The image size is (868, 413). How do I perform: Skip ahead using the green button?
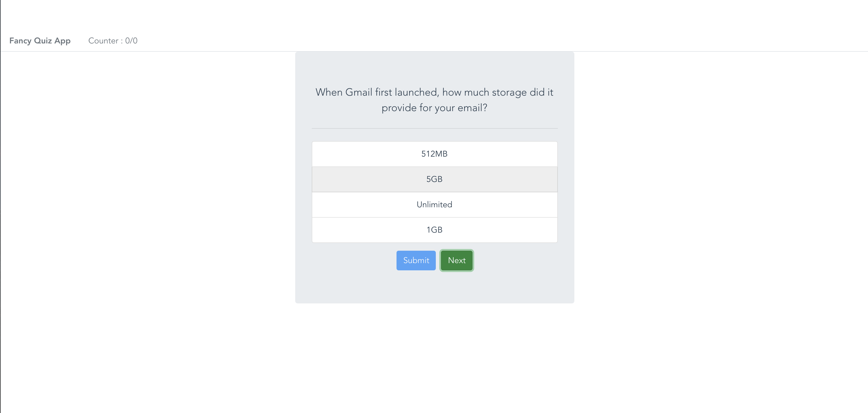click(456, 261)
